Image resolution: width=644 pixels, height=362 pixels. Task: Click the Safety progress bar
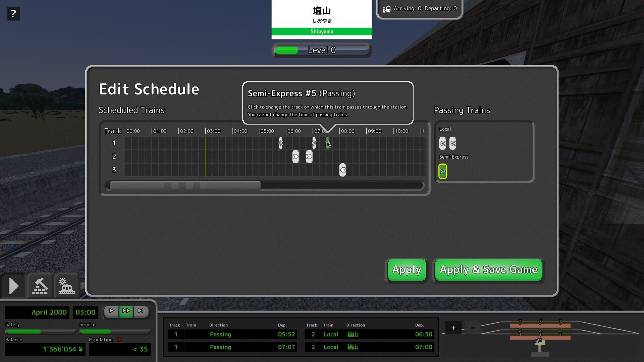pos(40,331)
